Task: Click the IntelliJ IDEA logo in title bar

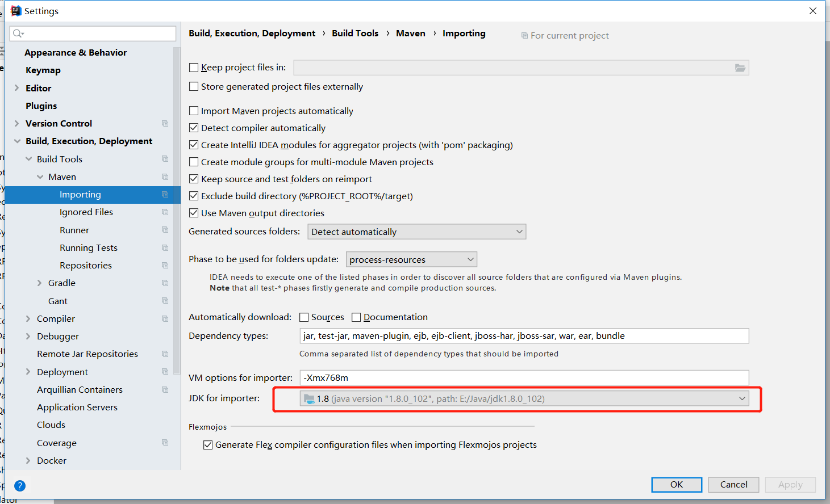Action: pyautogui.click(x=16, y=11)
